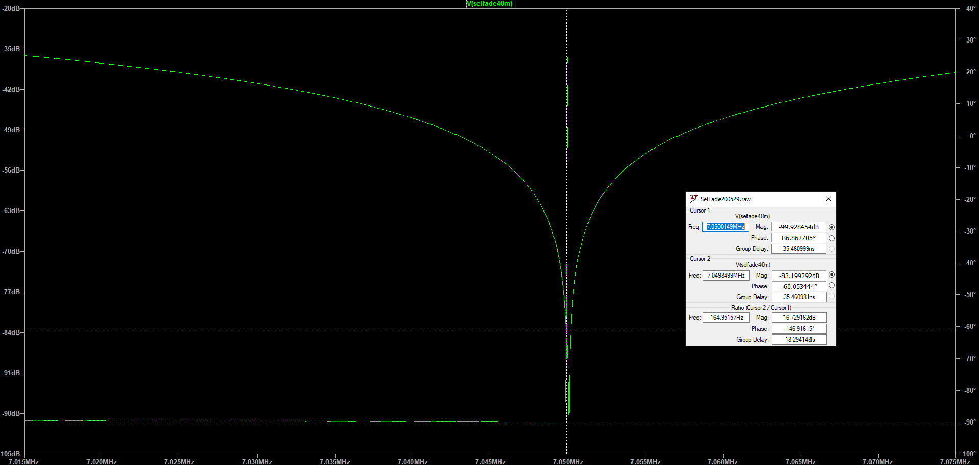
Task: Click Ratio Freq field -164.95157Hz
Action: pyautogui.click(x=726, y=318)
